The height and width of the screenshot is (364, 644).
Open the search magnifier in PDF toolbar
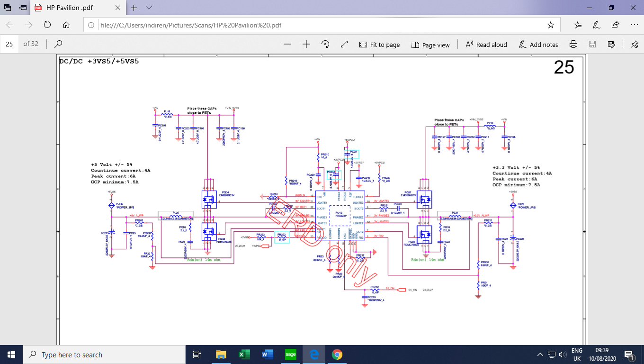58,44
